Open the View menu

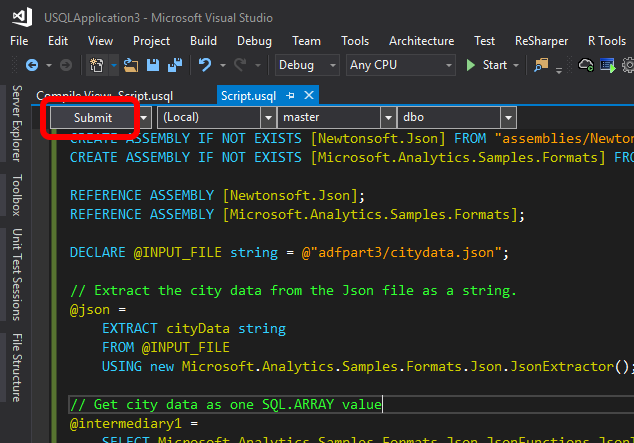point(100,41)
